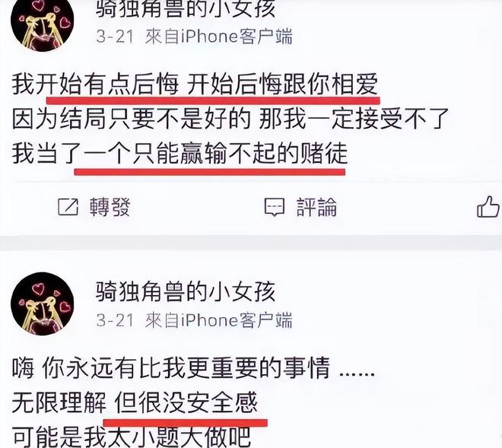Click the red underline beneath 但很没安全感

tap(186, 423)
